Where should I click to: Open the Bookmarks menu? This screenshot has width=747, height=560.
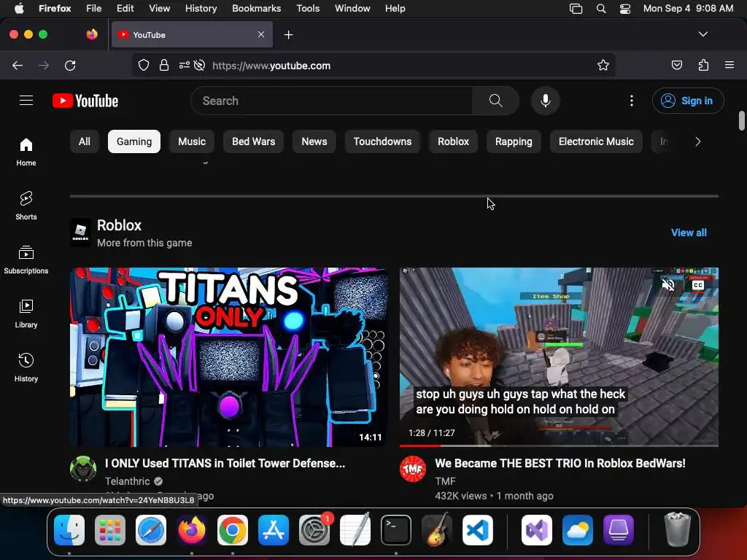(x=256, y=9)
